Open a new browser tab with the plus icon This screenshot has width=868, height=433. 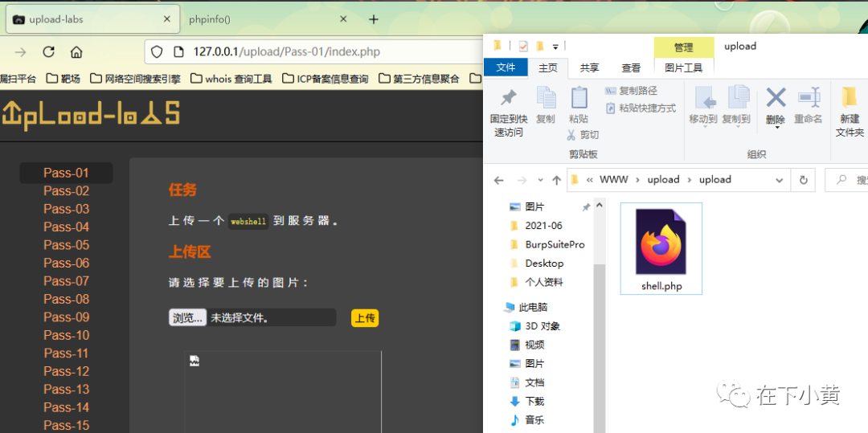click(374, 19)
